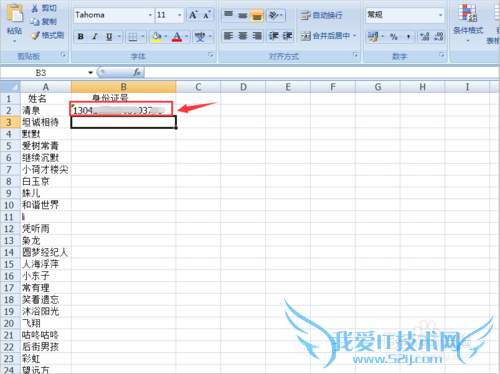Copy the selection using Copy icon
Screen dimensions: 500x374
pos(35,22)
